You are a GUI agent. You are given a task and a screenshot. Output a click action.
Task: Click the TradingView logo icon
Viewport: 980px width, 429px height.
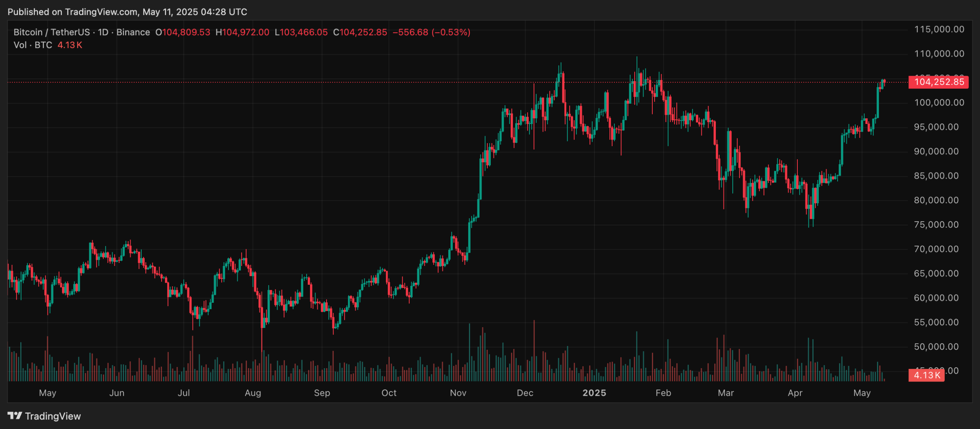[15, 416]
